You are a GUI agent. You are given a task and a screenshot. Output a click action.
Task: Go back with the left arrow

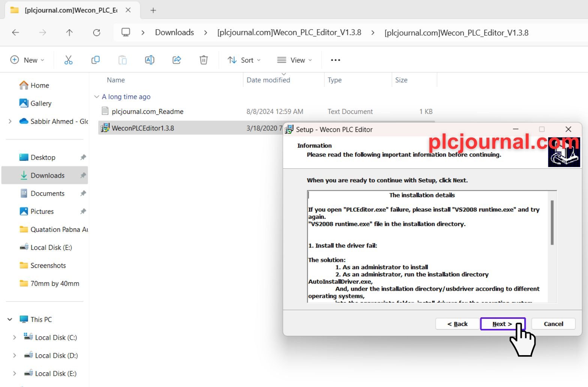point(15,33)
